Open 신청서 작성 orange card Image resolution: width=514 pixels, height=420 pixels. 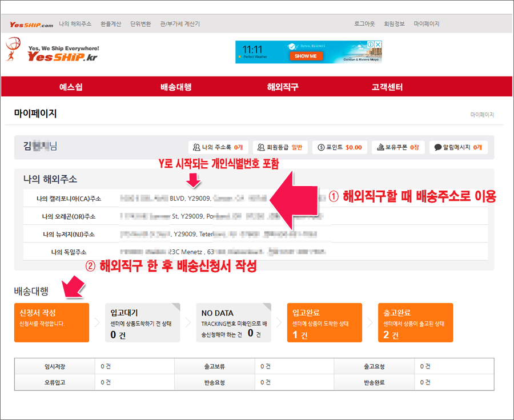51,322
